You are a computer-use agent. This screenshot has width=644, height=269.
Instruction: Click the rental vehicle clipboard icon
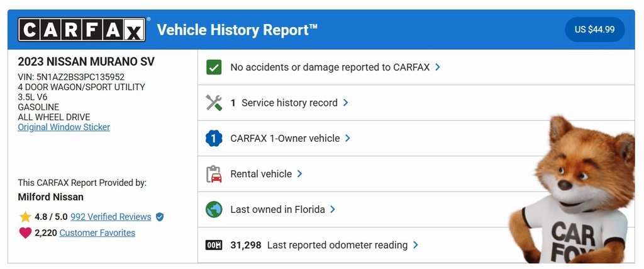[214, 174]
